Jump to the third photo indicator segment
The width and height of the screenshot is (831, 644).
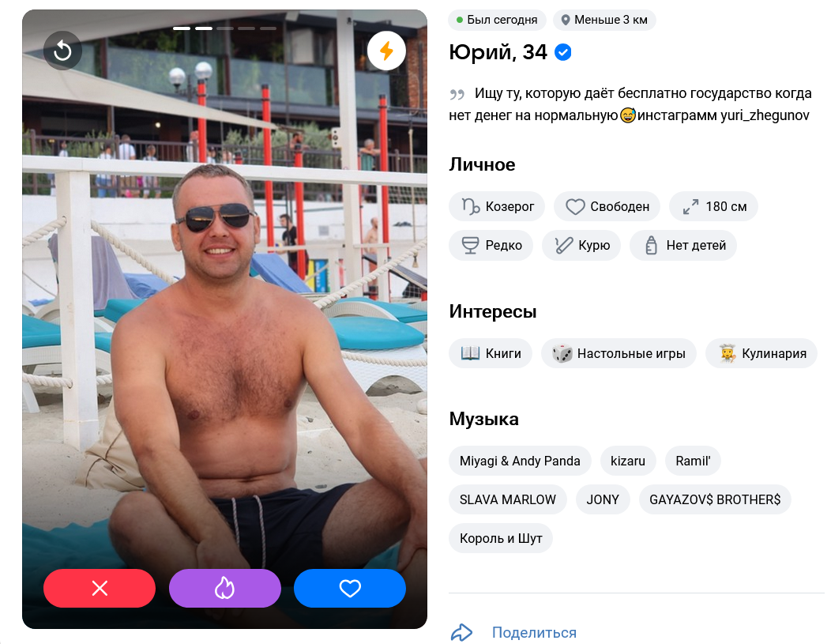point(224,28)
